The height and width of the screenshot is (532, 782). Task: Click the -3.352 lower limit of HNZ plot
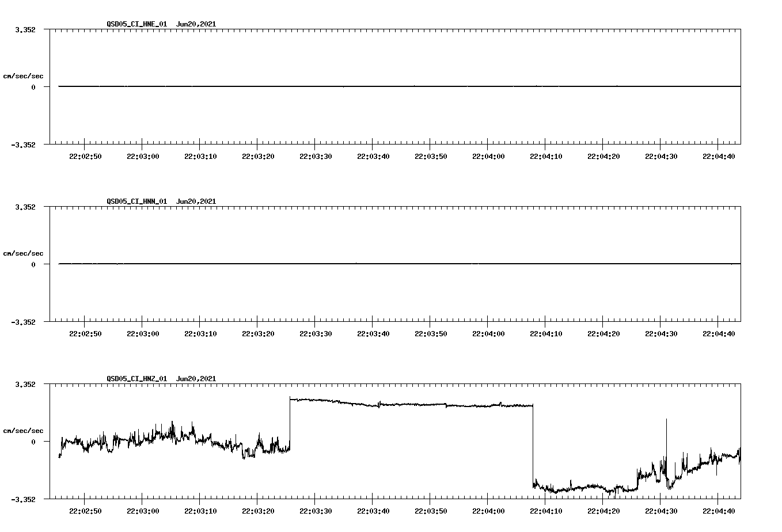tap(23, 500)
